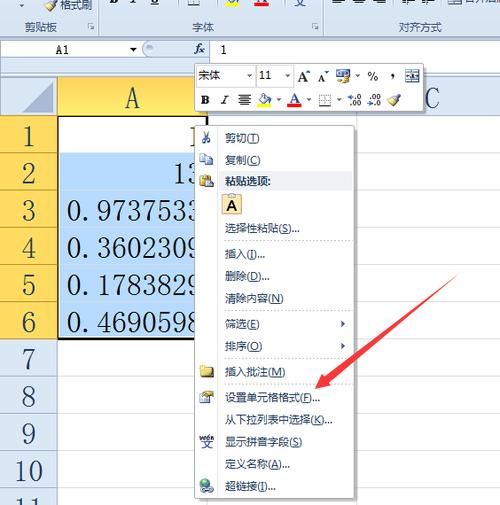Select row 7 header
The image size is (500, 505).
[x=28, y=358]
